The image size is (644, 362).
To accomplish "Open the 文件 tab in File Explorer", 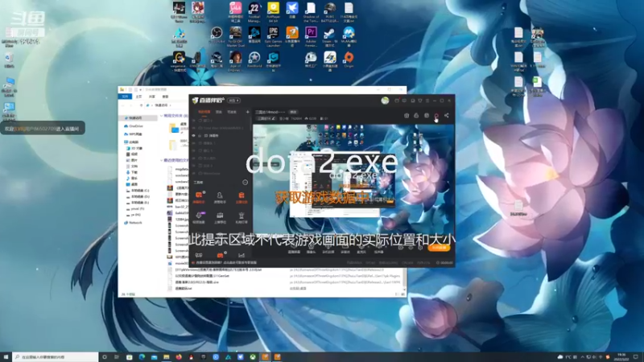I will coord(126,97).
